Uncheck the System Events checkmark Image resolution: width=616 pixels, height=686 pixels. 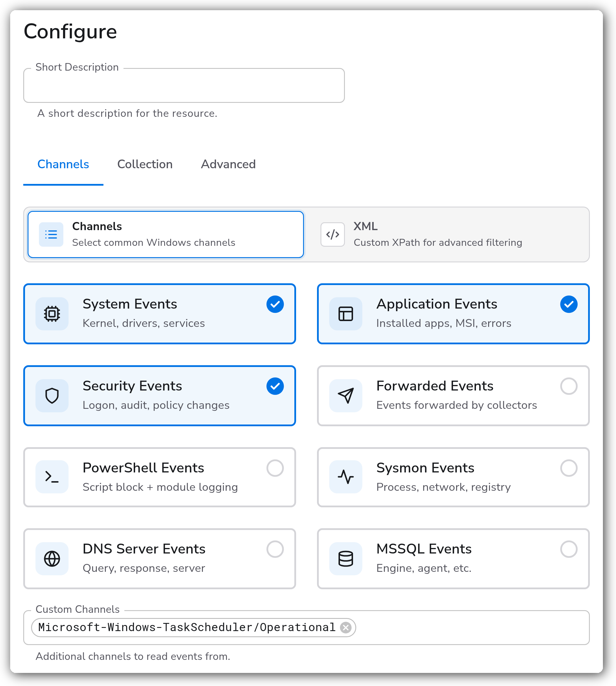click(275, 304)
